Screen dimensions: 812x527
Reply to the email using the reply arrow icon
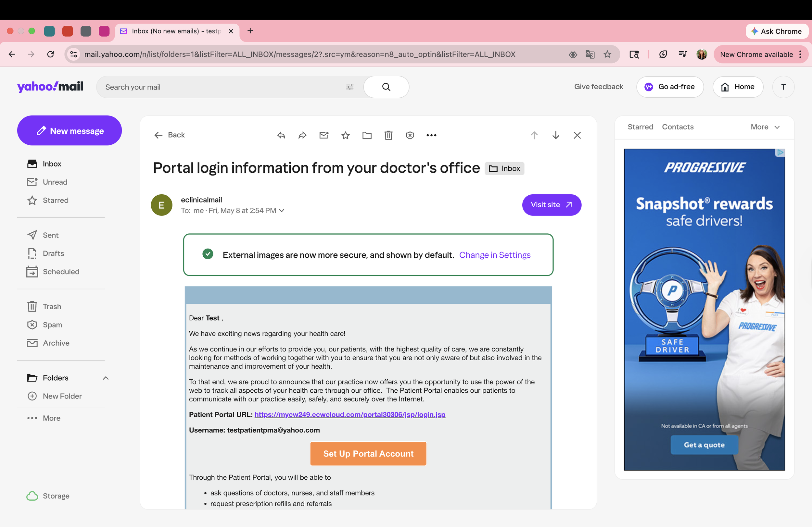tap(281, 135)
